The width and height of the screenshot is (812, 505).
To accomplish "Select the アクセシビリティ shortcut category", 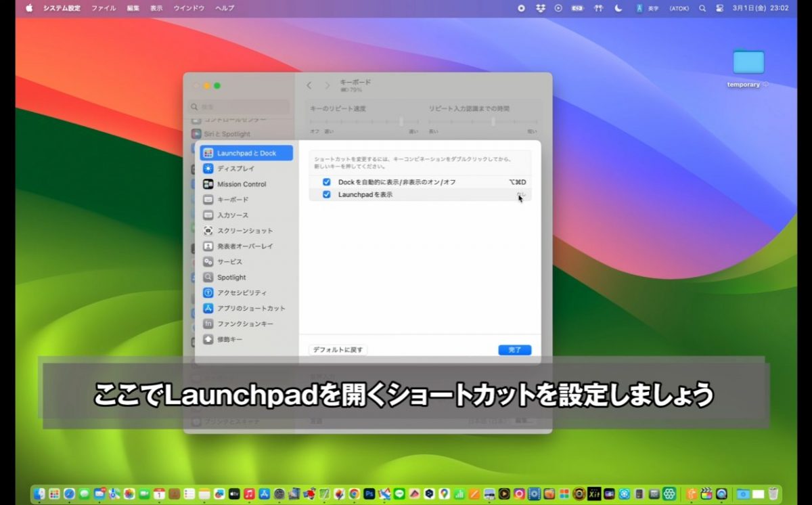I will (x=246, y=292).
